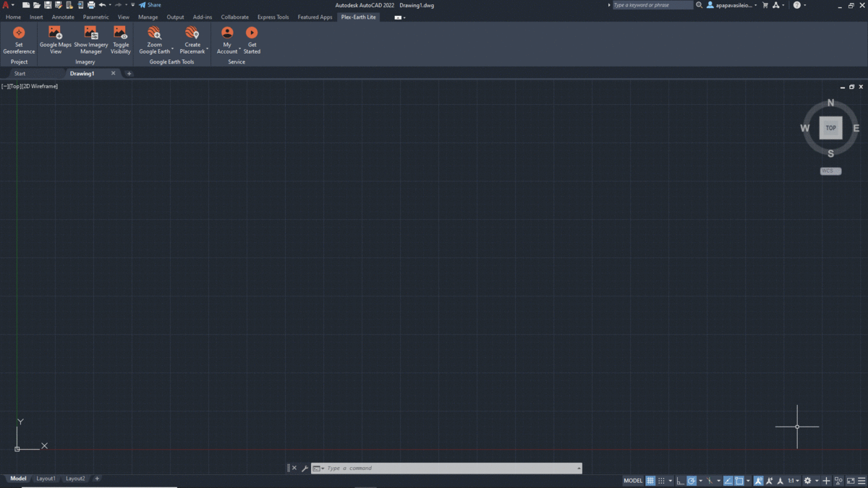Screen dimensions: 868x488
Task: Click the S direction on ViewCube compass
Action: click(830, 153)
